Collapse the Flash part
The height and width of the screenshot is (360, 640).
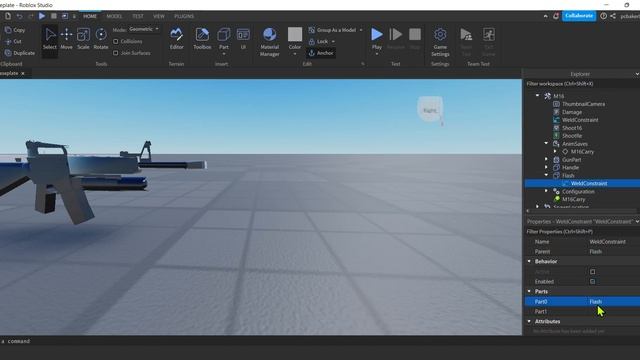pos(546,175)
